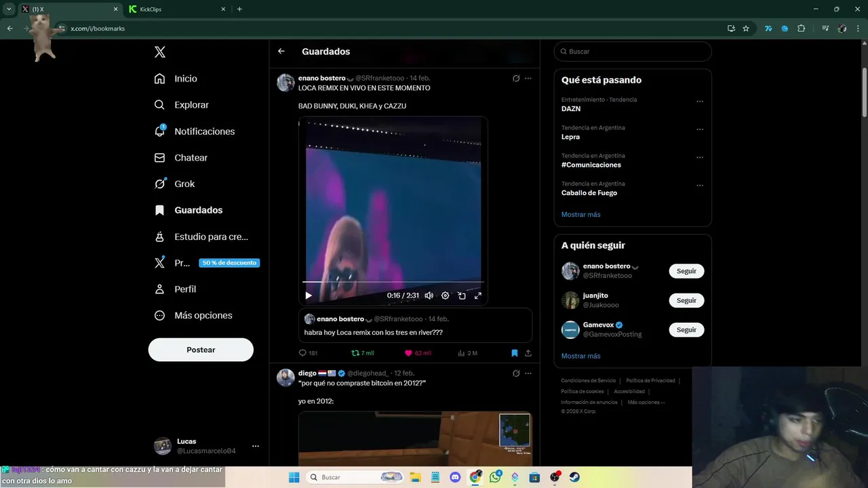Screen dimensions: 868x488
Task: Follow Gamevox with Seguir
Action: (x=686, y=330)
